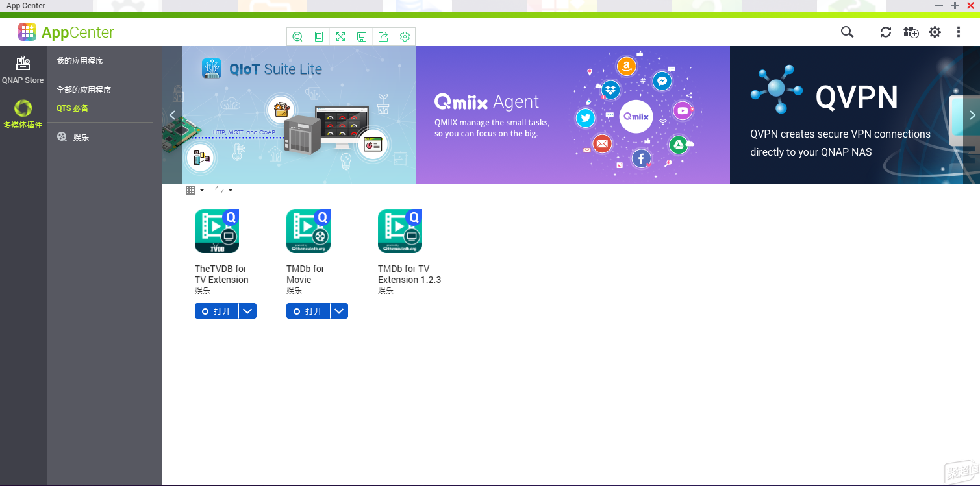Close the App Center window
Viewport: 980px width, 486px height.
coord(971,5)
